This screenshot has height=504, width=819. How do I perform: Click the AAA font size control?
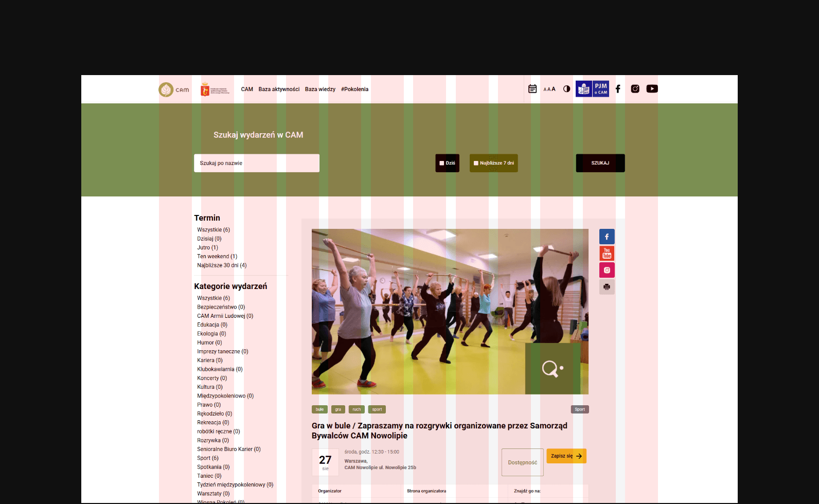point(549,89)
